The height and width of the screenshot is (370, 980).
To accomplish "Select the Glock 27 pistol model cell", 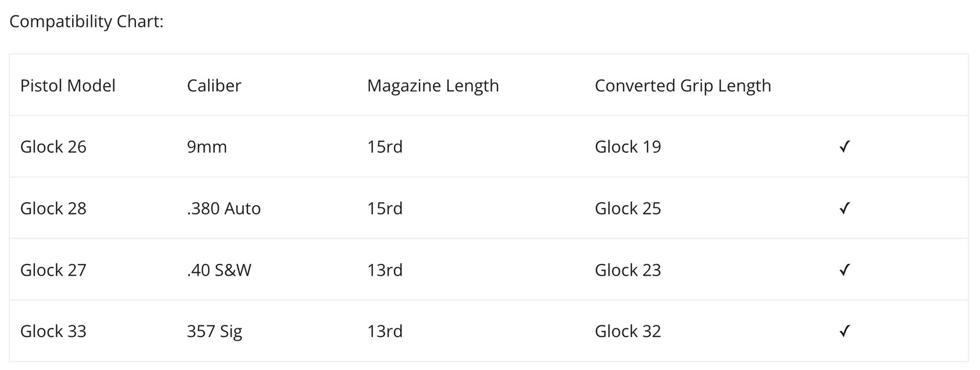I will pyautogui.click(x=53, y=270).
